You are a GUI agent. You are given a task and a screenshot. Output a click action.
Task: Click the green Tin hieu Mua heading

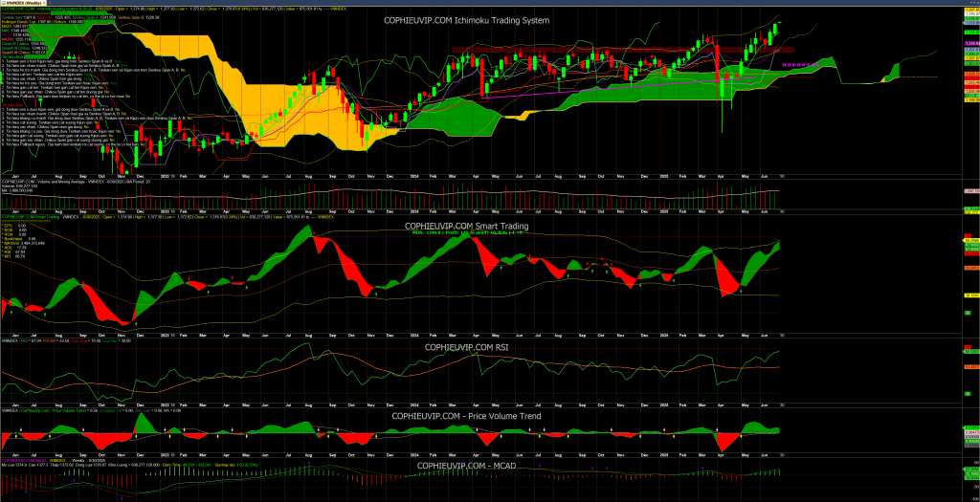[x=12, y=56]
